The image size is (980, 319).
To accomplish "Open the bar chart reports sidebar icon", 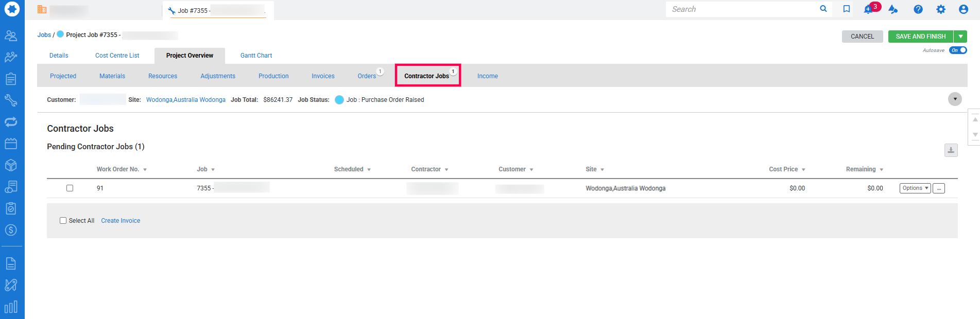I will click(x=11, y=307).
